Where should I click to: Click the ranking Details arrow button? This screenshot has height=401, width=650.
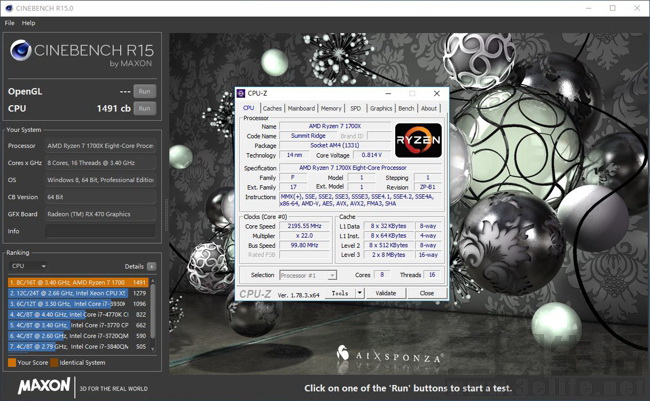(151, 266)
